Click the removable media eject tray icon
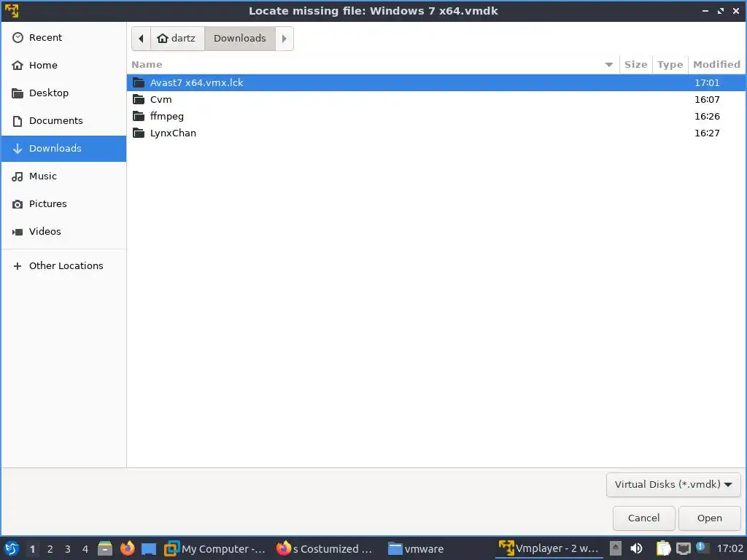The image size is (747, 560). click(616, 548)
